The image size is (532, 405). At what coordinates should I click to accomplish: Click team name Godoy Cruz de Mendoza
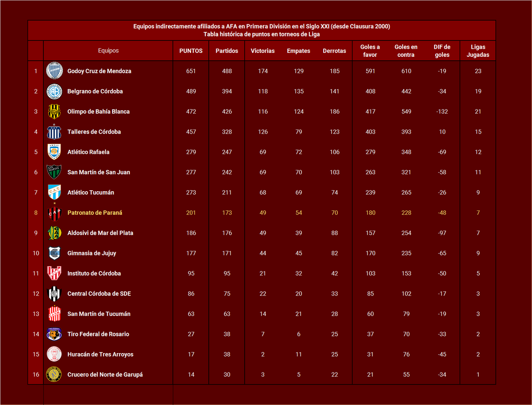click(x=99, y=71)
